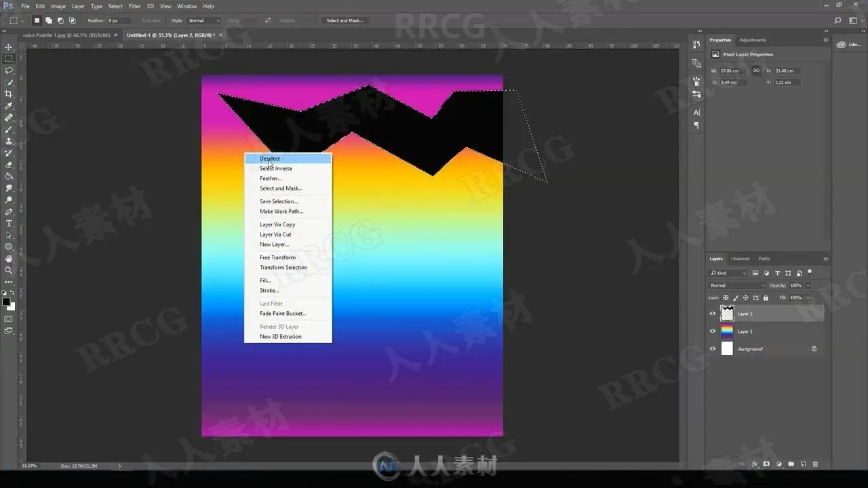Select the Smudge tool

click(9, 188)
